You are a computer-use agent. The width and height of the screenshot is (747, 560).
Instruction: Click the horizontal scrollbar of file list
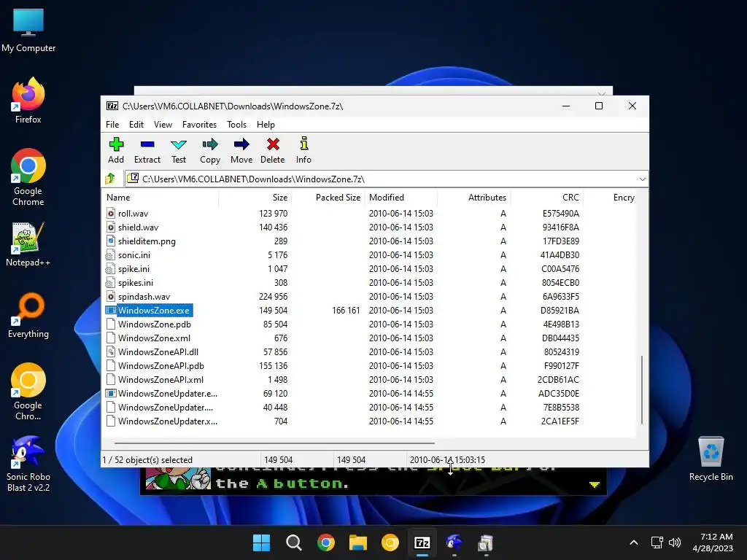point(274,443)
